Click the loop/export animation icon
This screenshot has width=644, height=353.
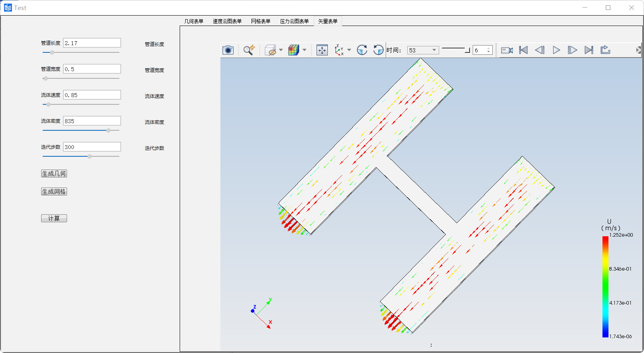pos(605,50)
